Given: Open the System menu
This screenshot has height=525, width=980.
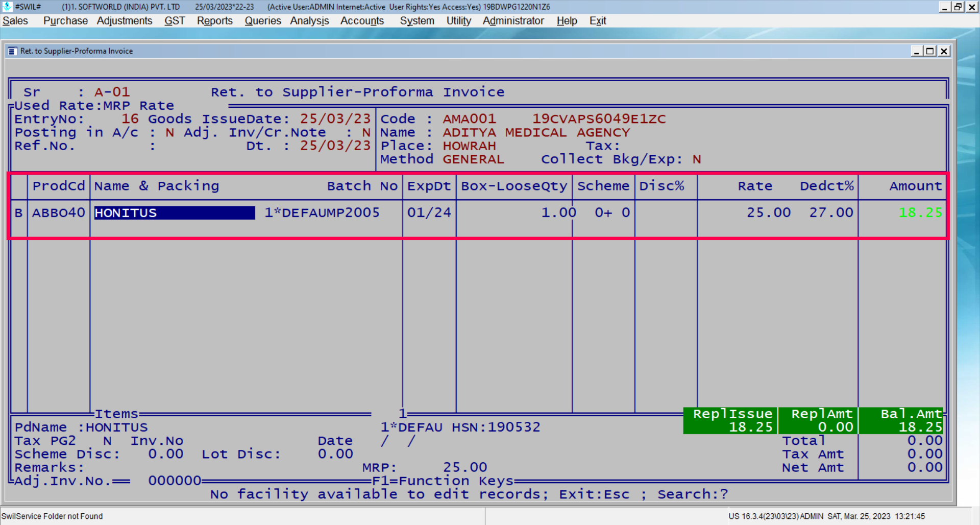Looking at the screenshot, I should coord(417,21).
